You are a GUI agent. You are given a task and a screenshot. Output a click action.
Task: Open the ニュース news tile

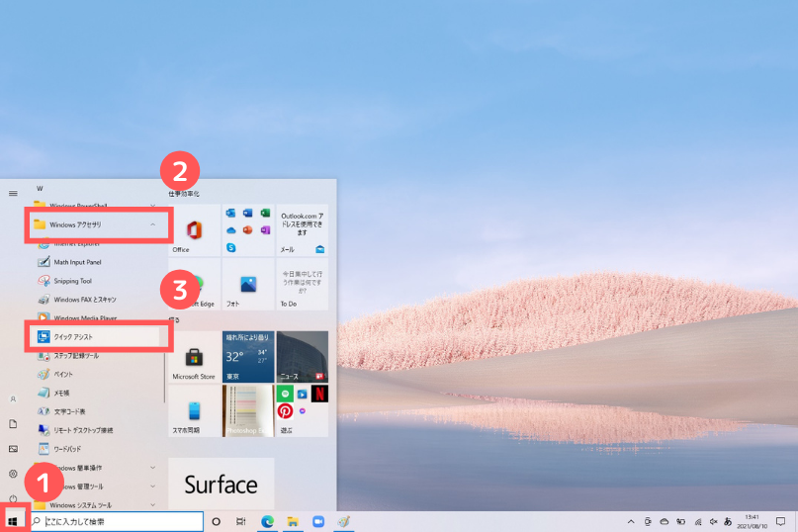click(303, 356)
